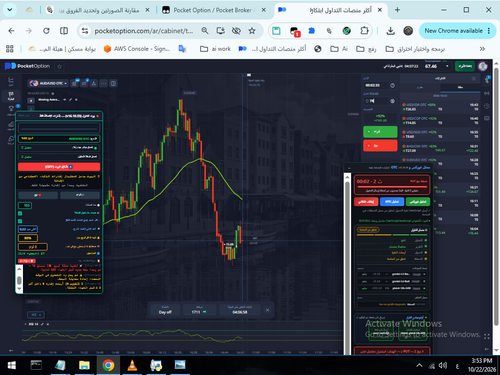Collapse the right bot panel via its header arrow

pos(349,168)
